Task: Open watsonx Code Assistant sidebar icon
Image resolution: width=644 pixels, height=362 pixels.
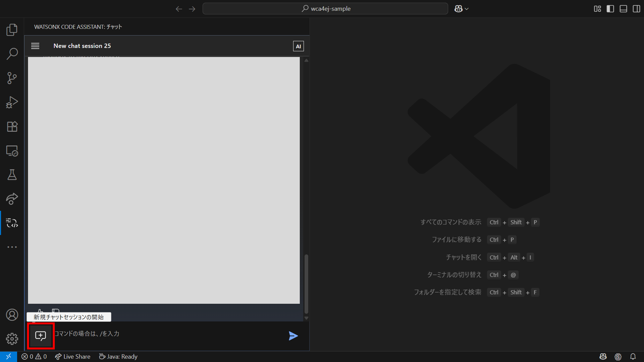Action: pyautogui.click(x=12, y=223)
